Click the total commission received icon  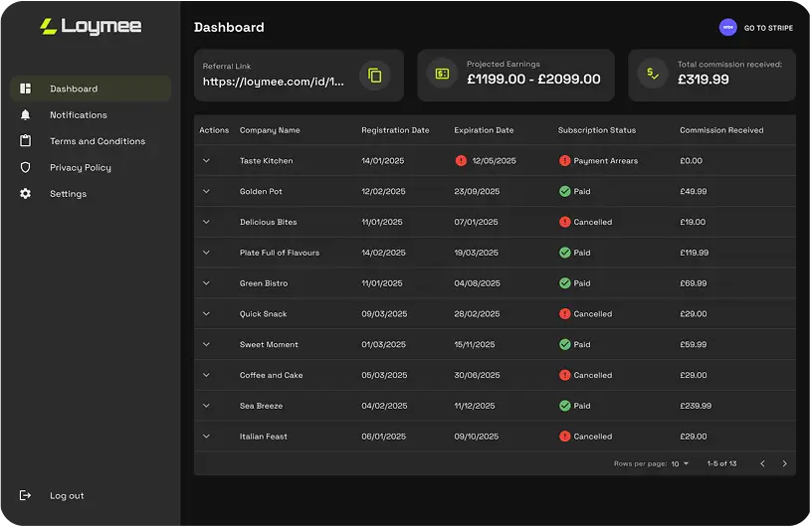(x=653, y=74)
